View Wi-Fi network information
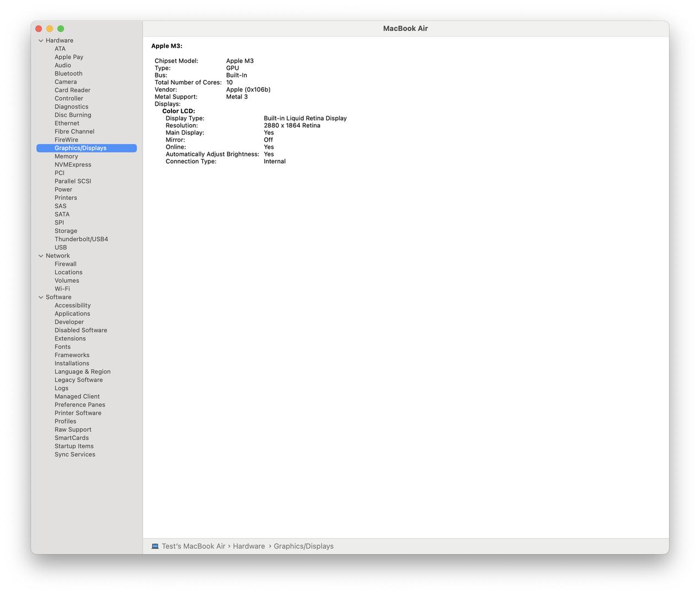Screen dimensions: 700x595 (x=62, y=289)
